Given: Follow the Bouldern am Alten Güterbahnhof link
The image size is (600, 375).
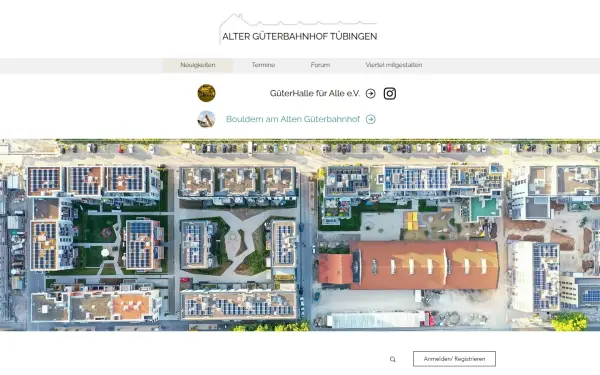Looking at the screenshot, I should point(293,119).
